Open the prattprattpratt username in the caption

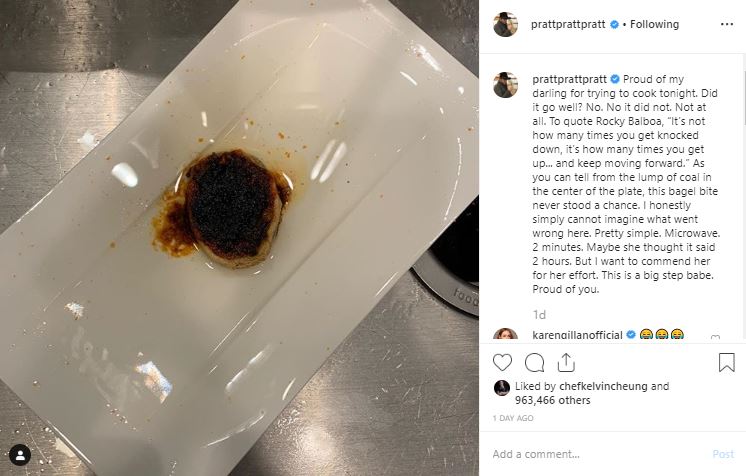coord(569,79)
